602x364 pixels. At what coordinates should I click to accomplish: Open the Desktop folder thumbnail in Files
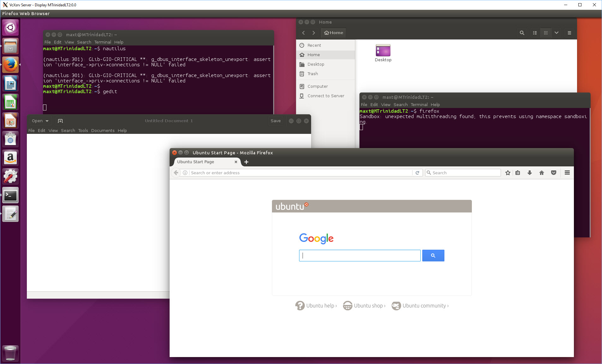click(x=383, y=53)
